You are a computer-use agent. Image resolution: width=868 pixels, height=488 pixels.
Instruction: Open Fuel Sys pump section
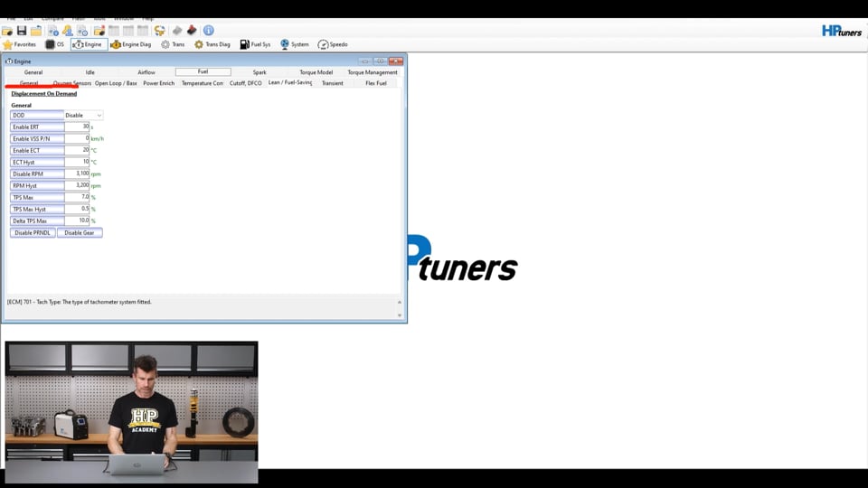pyautogui.click(x=255, y=44)
